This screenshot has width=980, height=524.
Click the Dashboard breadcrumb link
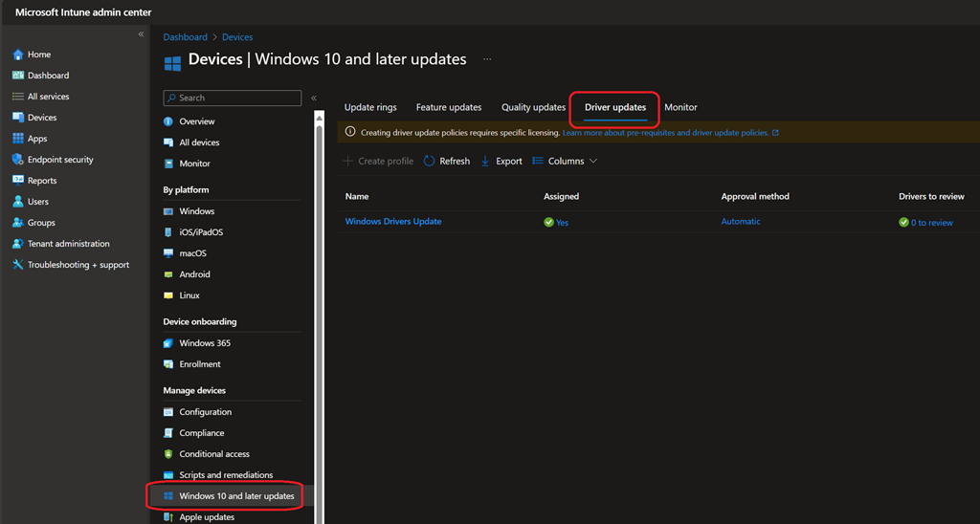click(x=185, y=37)
